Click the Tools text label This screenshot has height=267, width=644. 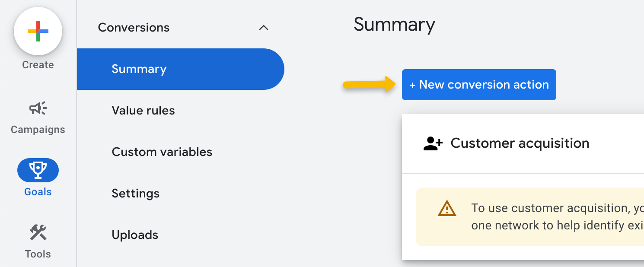(x=38, y=254)
